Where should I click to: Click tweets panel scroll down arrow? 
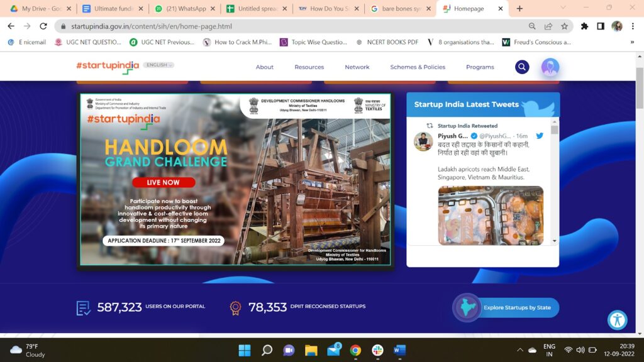pyautogui.click(x=555, y=241)
